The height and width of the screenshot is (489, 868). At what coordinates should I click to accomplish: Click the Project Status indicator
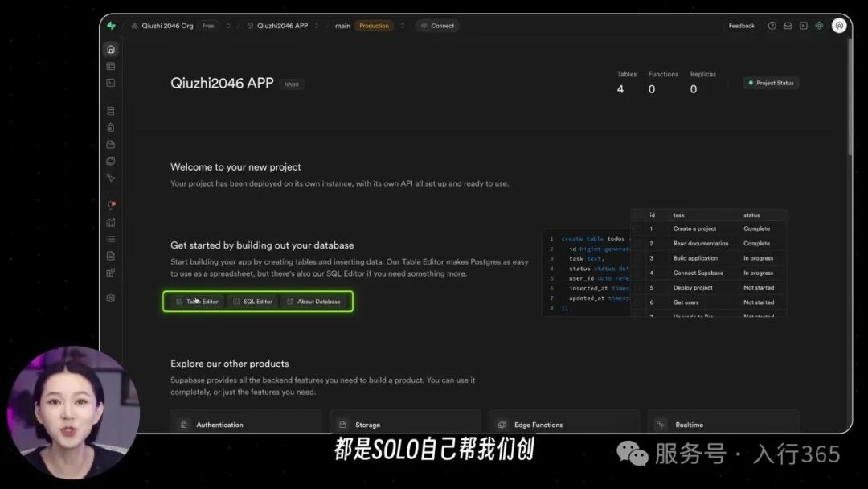click(x=770, y=83)
